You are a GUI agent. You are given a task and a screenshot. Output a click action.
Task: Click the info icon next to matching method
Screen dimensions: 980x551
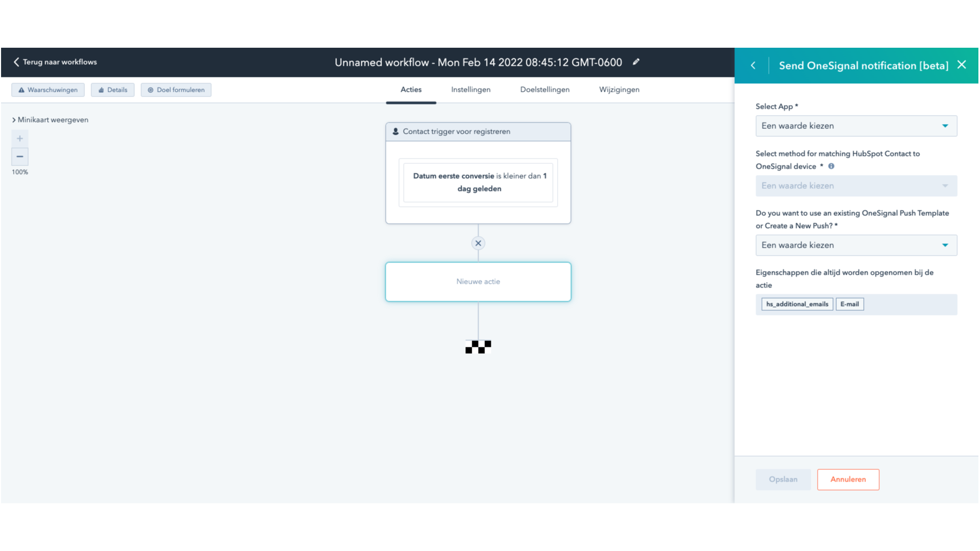coord(831,166)
